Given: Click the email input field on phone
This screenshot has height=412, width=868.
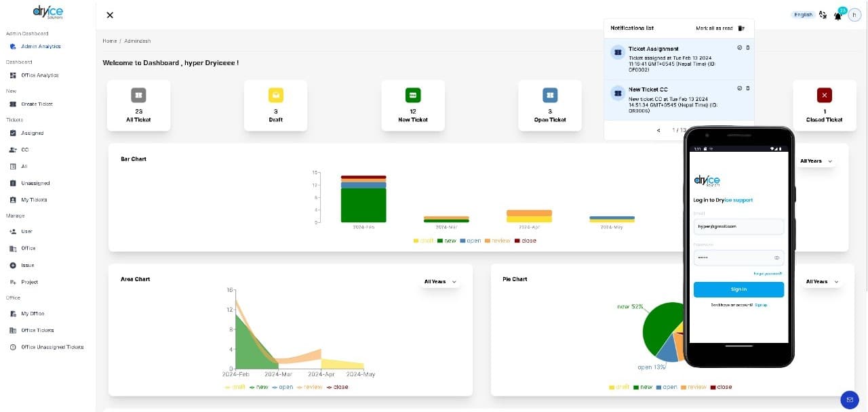Looking at the screenshot, I should (x=738, y=226).
